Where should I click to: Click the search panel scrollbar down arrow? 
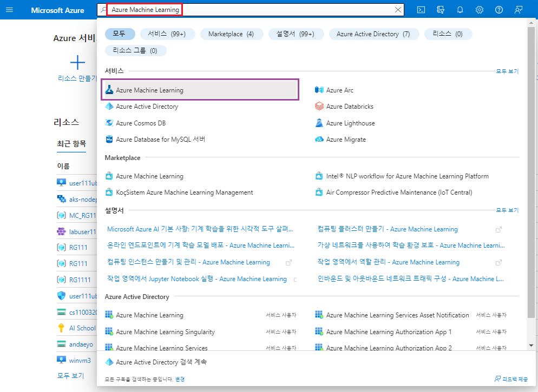pyautogui.click(x=531, y=346)
